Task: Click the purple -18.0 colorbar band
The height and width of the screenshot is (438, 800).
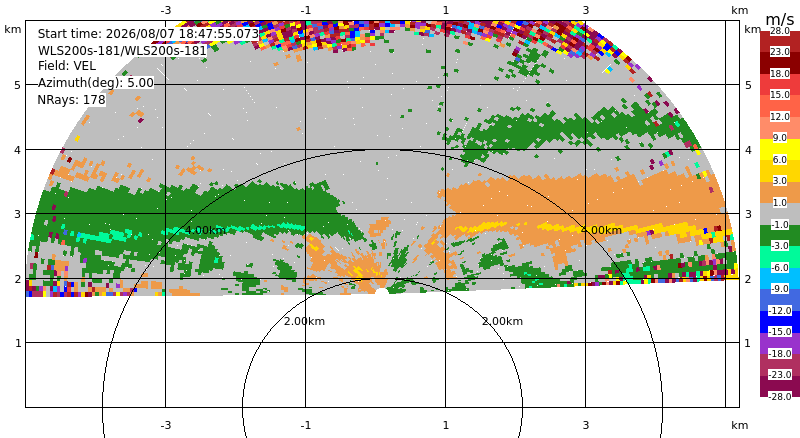Action: (x=780, y=343)
